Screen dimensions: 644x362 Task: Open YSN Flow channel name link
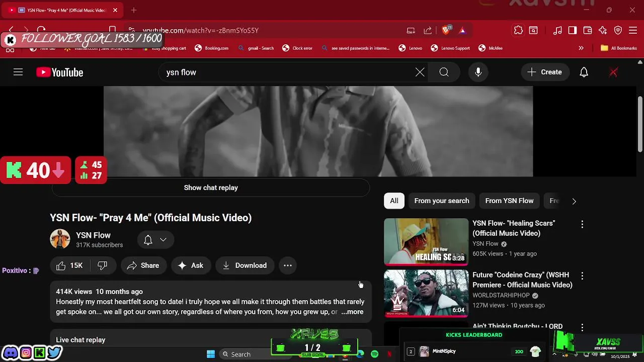(93, 235)
